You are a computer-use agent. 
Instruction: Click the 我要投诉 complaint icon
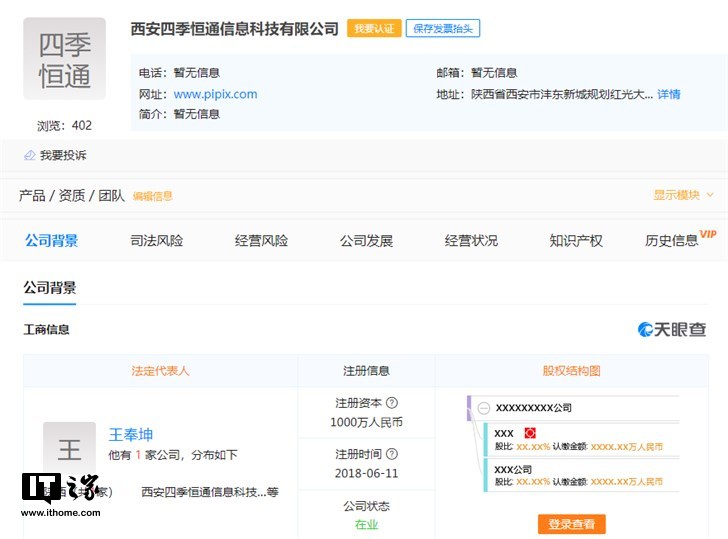click(30, 155)
